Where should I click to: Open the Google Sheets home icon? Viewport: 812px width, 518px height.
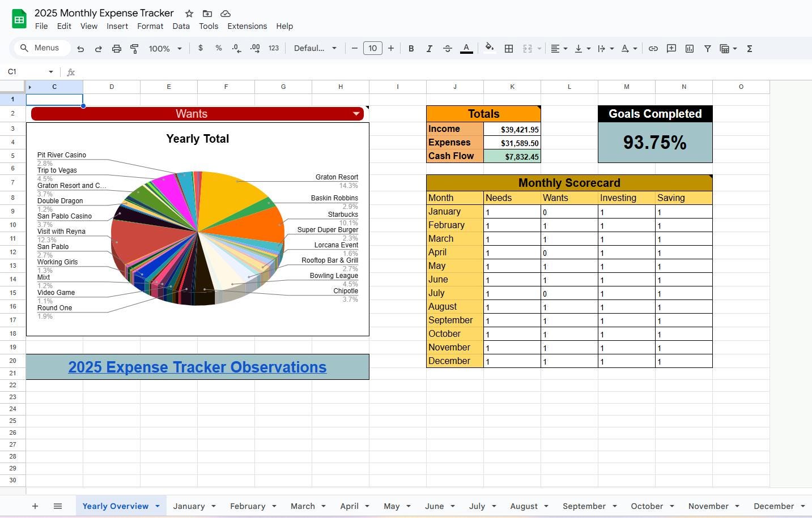point(19,19)
